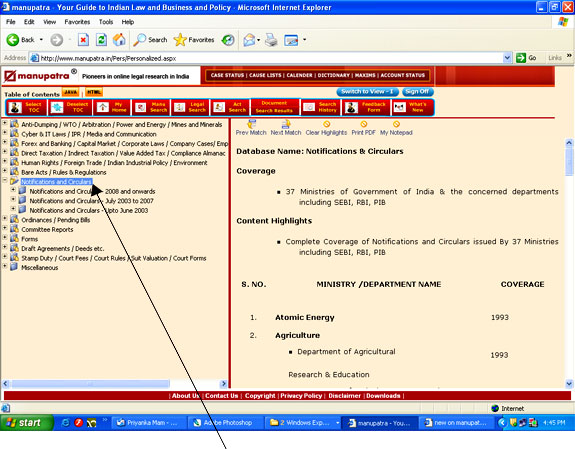This screenshot has height=449, width=575.
Task: Click the Print icon in toolbar
Action: pyautogui.click(x=271, y=40)
